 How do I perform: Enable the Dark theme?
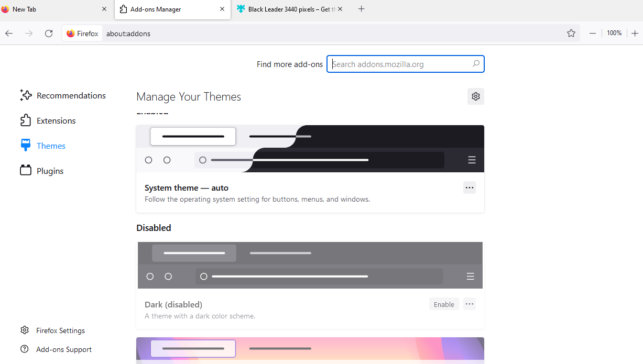click(x=443, y=304)
